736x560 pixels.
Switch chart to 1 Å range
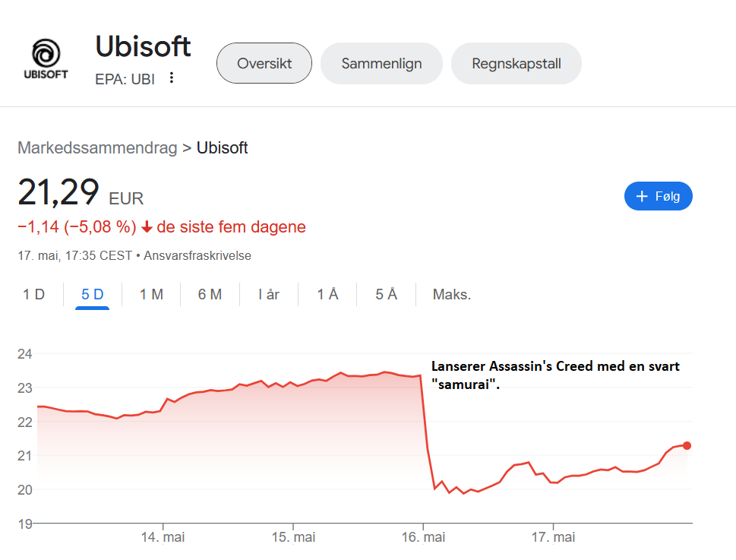pyautogui.click(x=327, y=294)
